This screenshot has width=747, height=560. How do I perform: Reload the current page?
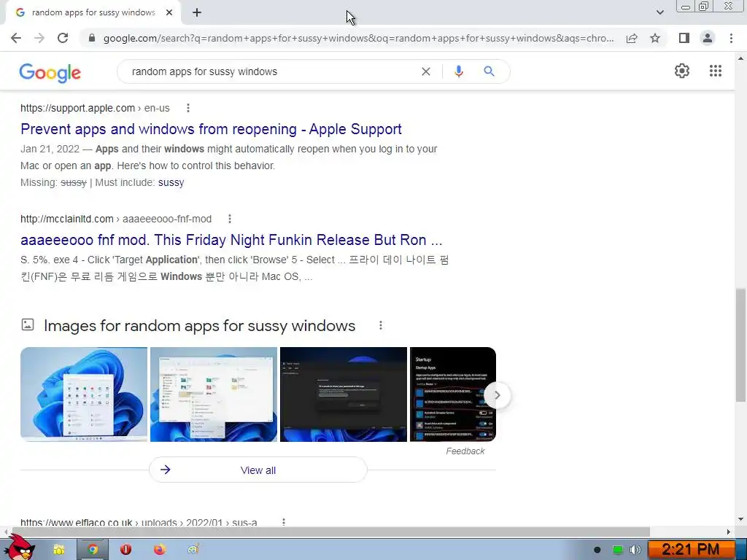pos(63,38)
